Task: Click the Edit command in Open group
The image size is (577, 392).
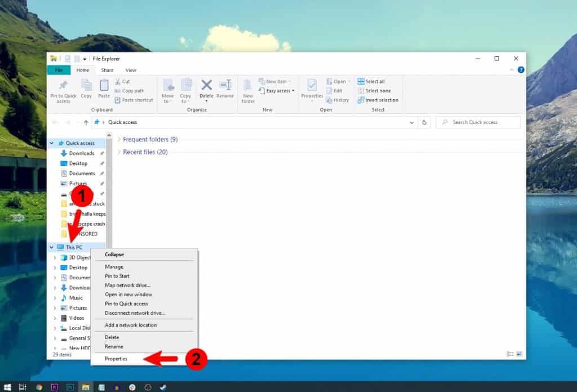Action: point(334,91)
